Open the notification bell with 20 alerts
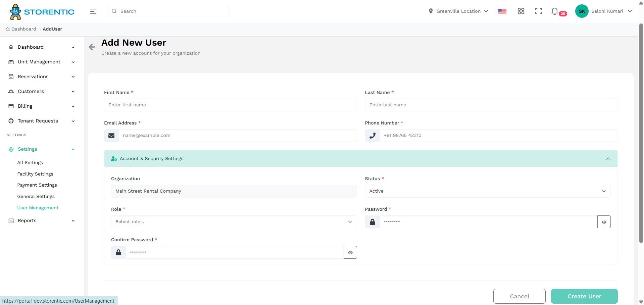 point(554,11)
